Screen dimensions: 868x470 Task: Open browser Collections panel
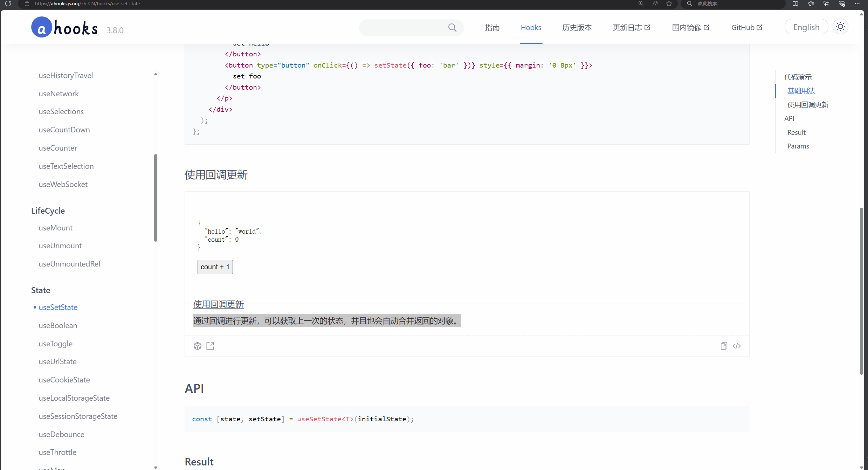(826, 4)
